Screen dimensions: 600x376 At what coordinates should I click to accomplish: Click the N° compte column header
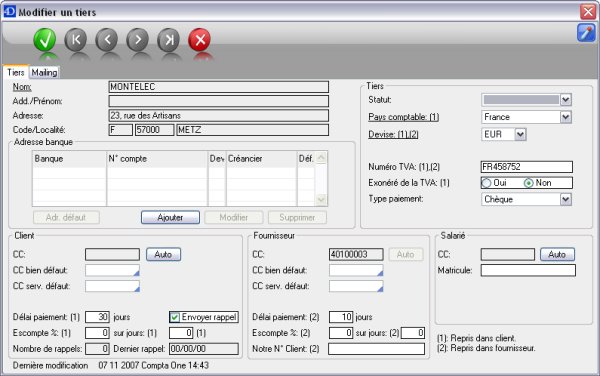click(x=157, y=159)
